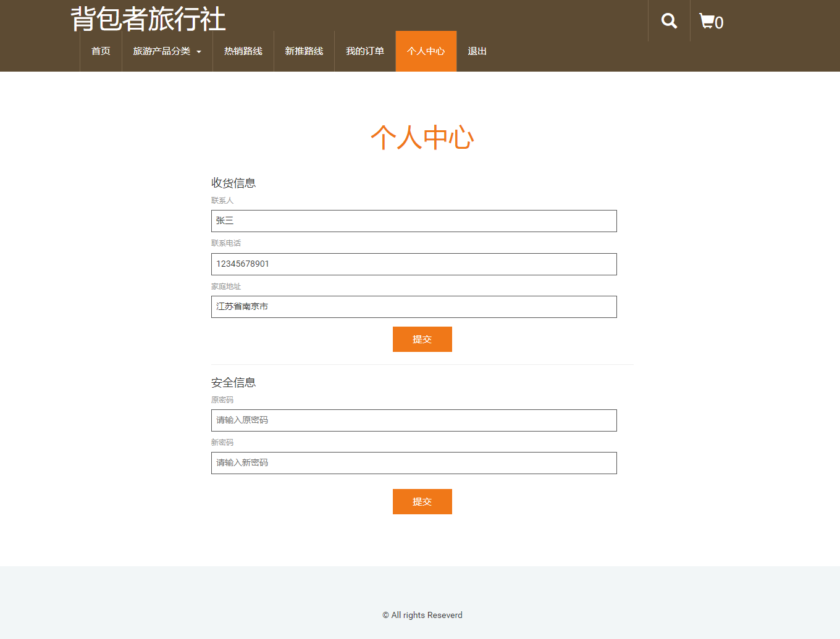Submit the 收货信息 form
Screen dimensions: 840x639
[422, 339]
